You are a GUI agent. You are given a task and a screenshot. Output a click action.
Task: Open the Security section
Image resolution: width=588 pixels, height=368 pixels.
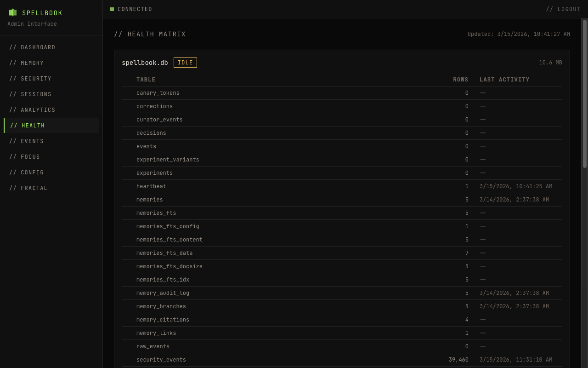click(x=30, y=79)
